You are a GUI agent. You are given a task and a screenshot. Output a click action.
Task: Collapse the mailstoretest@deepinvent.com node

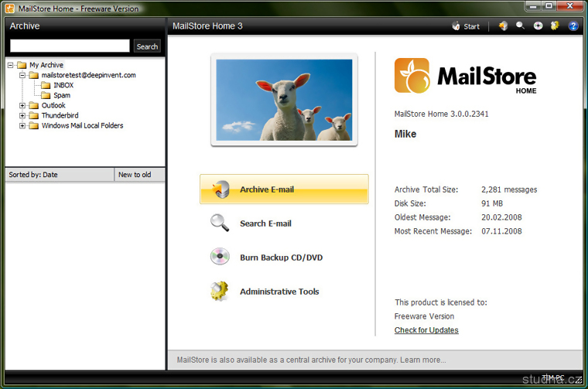tap(22, 75)
